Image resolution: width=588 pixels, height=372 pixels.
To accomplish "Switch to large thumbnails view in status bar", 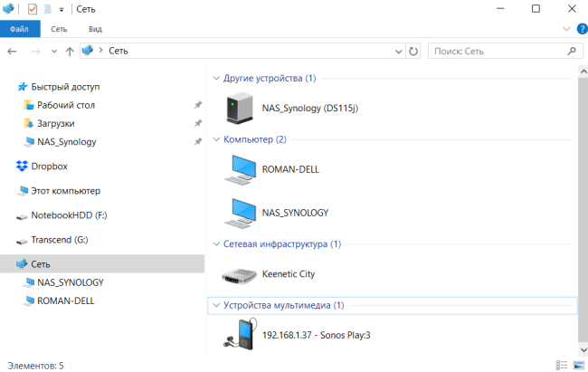I will pos(578,365).
